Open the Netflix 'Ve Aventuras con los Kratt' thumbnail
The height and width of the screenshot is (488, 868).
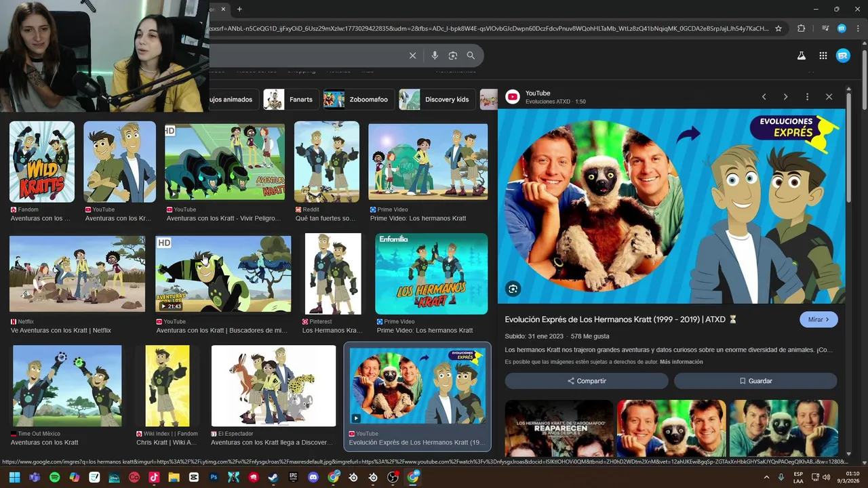point(77,274)
